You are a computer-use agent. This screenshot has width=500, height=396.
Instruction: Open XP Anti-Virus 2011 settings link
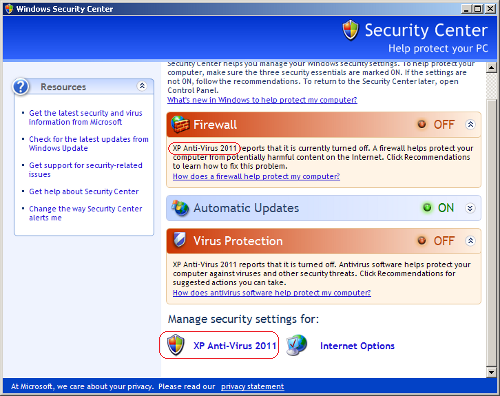pos(235,346)
